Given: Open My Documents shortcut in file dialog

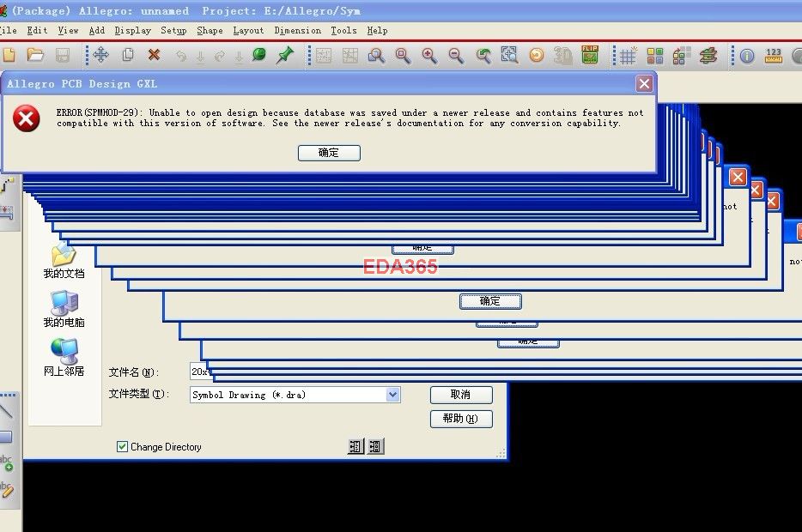Looking at the screenshot, I should [x=64, y=260].
